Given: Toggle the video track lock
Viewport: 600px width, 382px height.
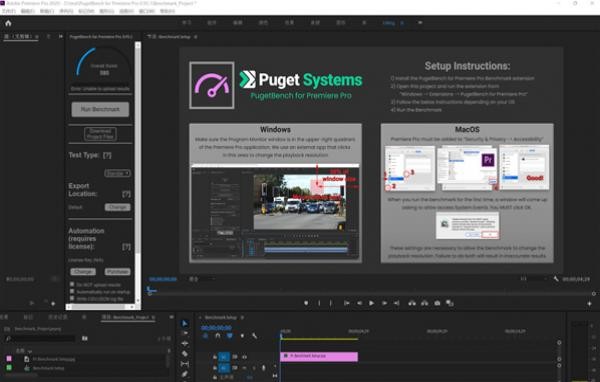Looking at the screenshot, I should (x=215, y=357).
